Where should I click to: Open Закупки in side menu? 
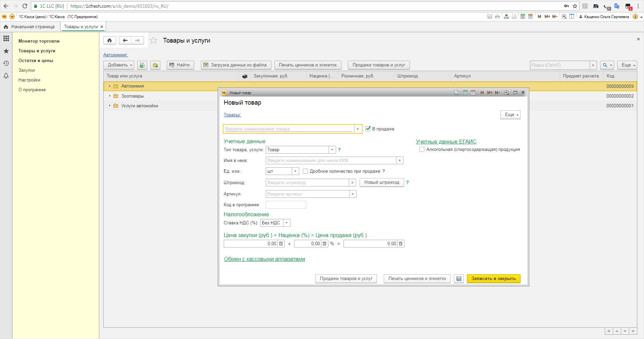coord(26,70)
